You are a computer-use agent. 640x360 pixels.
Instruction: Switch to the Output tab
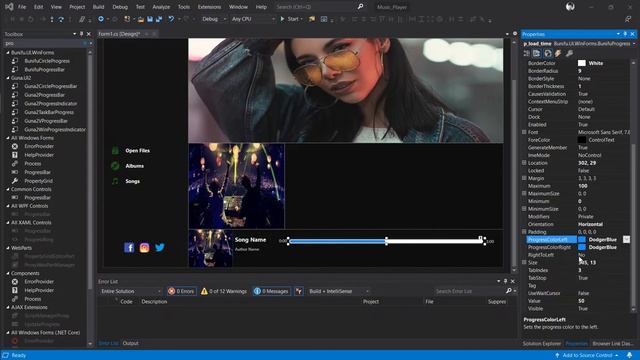(x=131, y=343)
